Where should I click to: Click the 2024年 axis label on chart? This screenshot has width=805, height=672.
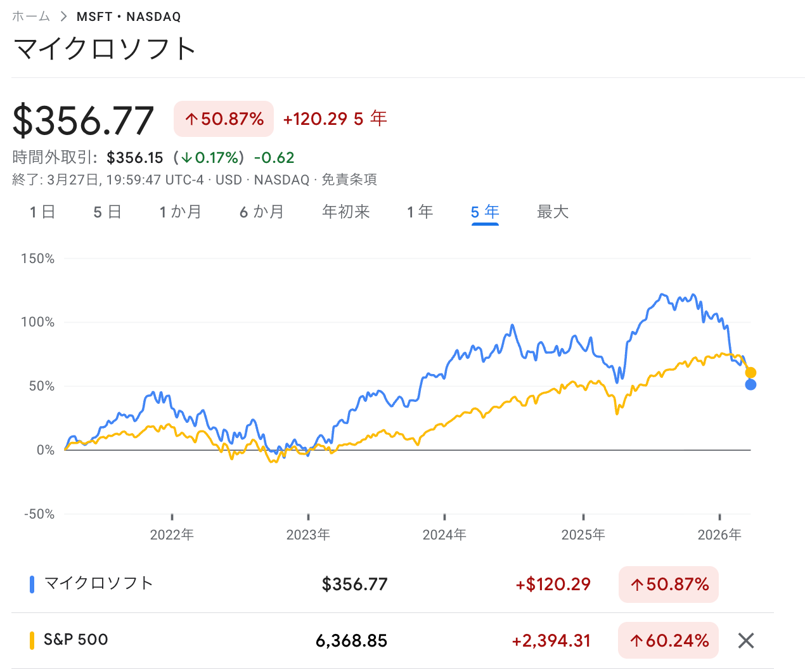point(444,534)
